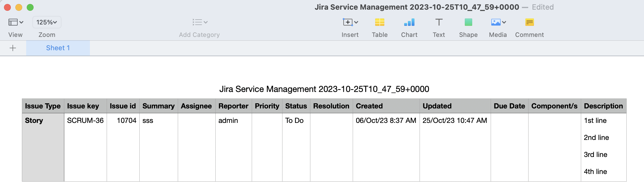Select the SCRUM-36 cell
Image resolution: width=644 pixels, height=193 pixels.
click(x=85, y=147)
